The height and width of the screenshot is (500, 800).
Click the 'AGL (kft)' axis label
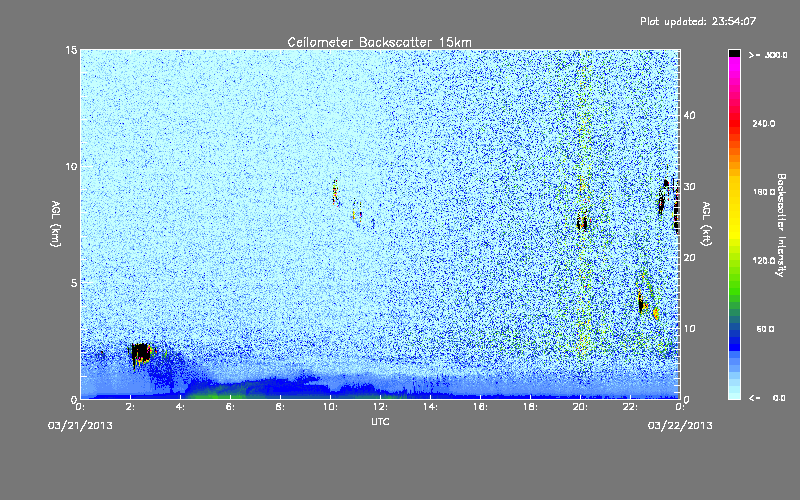pos(706,223)
